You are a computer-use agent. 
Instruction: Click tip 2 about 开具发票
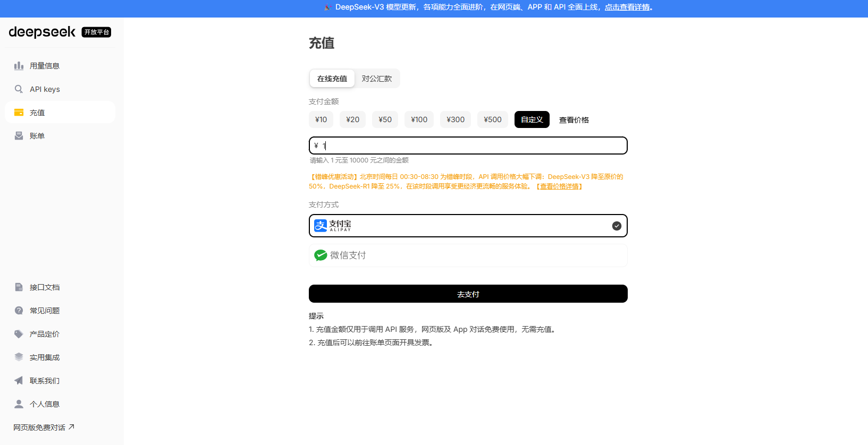click(x=372, y=343)
